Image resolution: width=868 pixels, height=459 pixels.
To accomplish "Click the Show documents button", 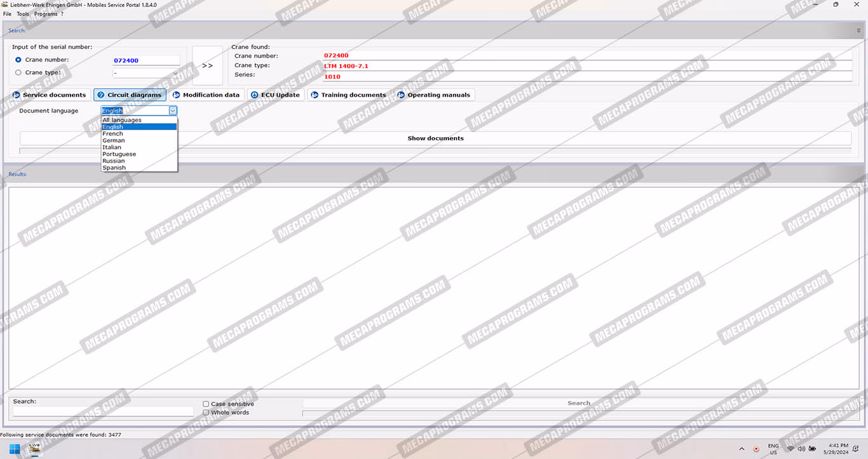I will (435, 138).
